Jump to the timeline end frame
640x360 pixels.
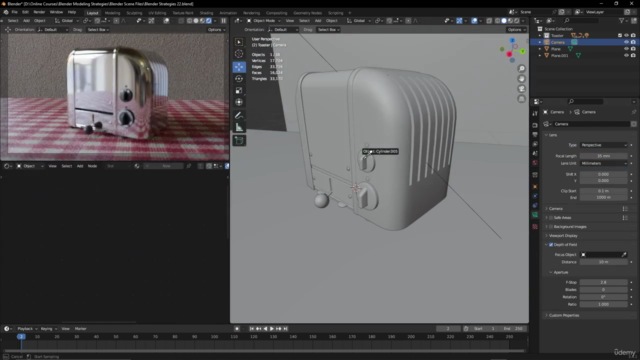[x=286, y=329]
